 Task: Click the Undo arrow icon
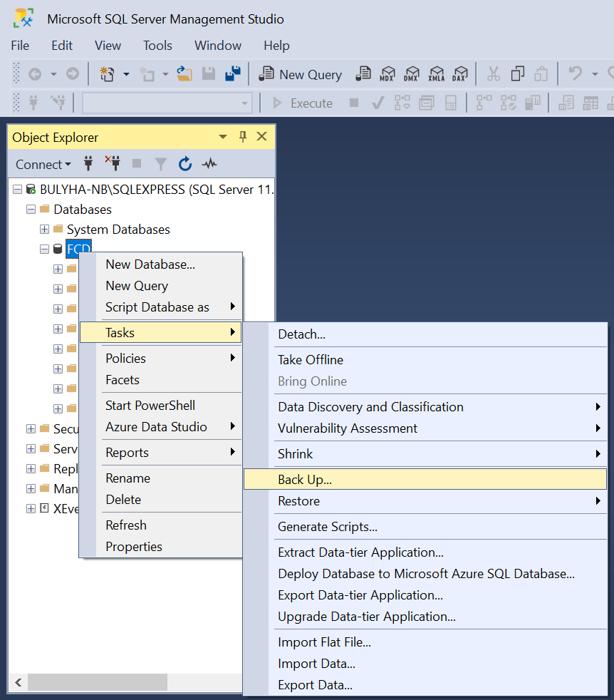[575, 73]
